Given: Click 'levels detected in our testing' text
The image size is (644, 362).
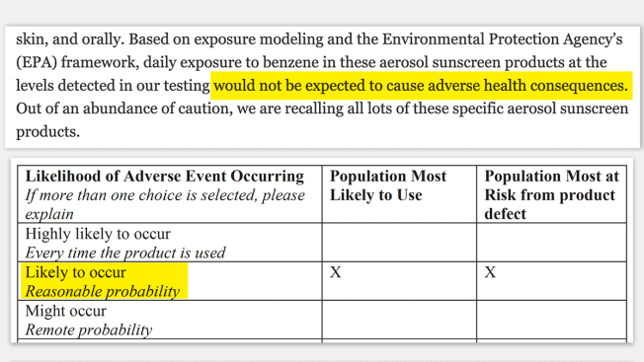Looking at the screenshot, I should (113, 85).
